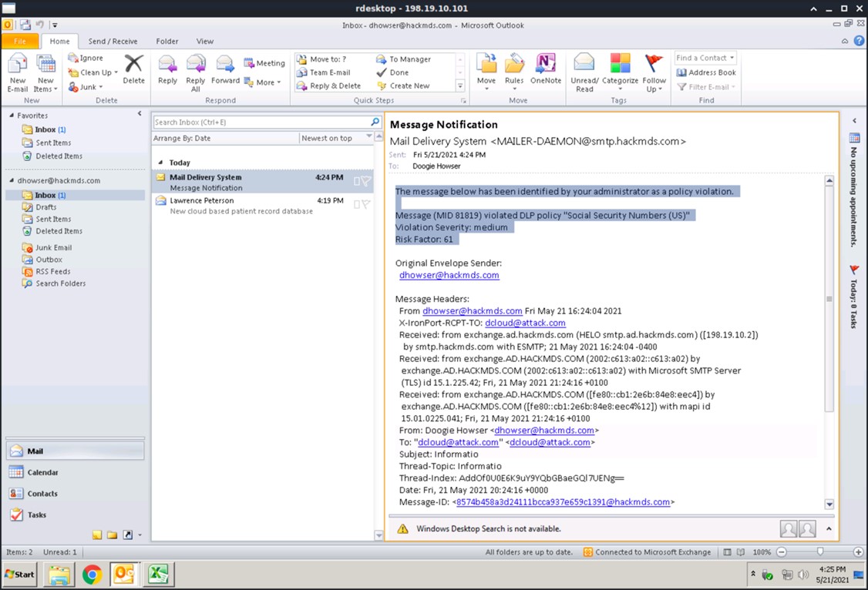Reply to the selected message
This screenshot has width=868, height=590.
(167, 69)
